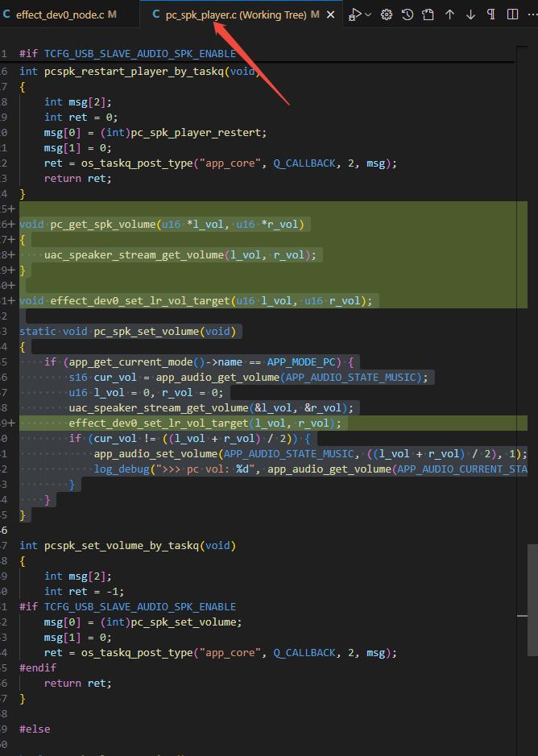Click 'pc_spk_player_restert' in msg[0] assignment
538x756 pixels.
[x=196, y=133]
